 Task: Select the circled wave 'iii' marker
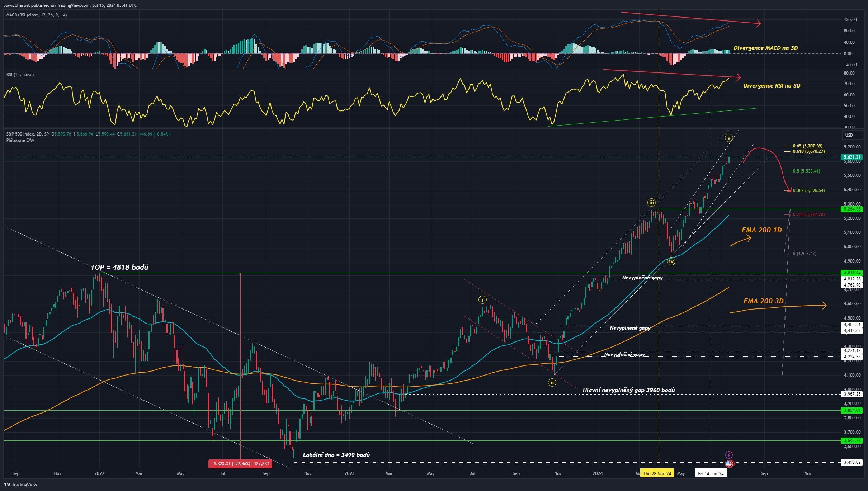tap(651, 203)
